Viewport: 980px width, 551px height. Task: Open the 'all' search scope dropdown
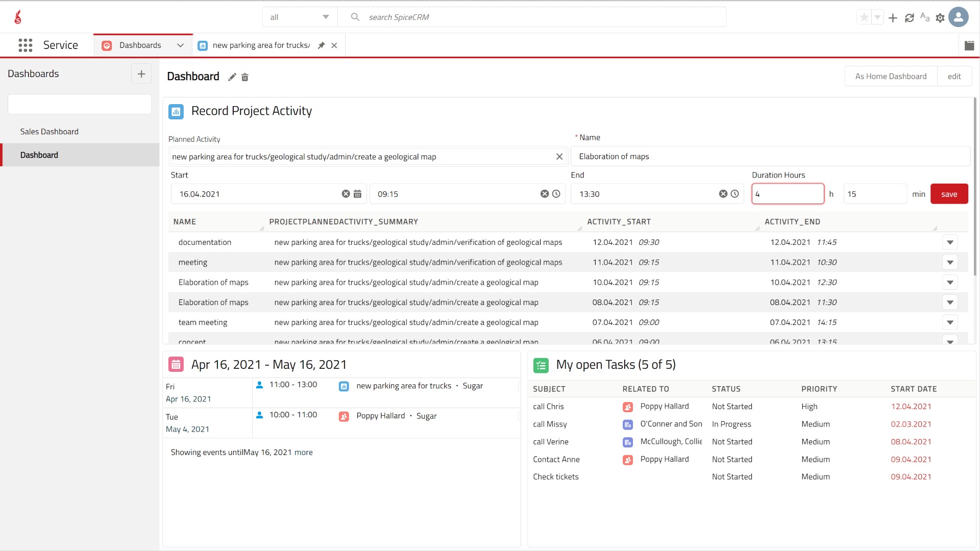tap(300, 17)
